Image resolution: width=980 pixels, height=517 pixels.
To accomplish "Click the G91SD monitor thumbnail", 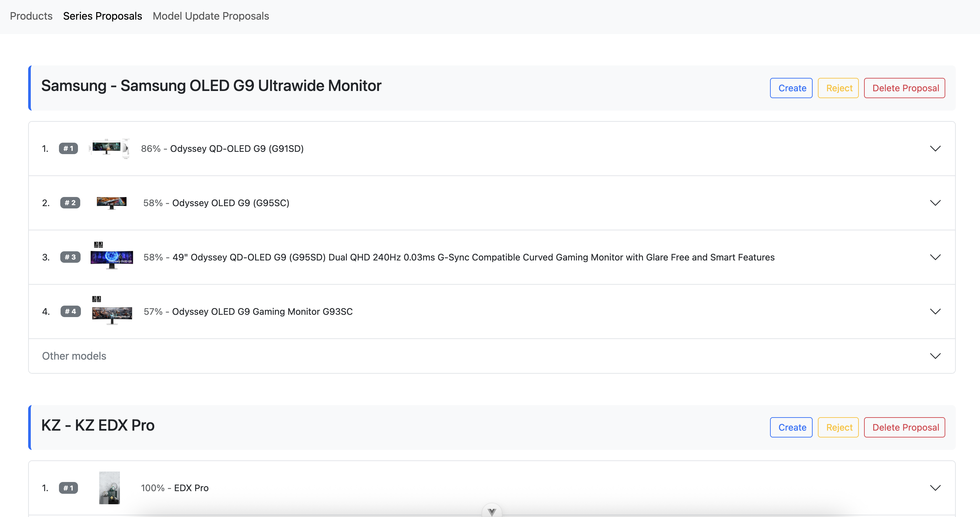I will pyautogui.click(x=110, y=148).
